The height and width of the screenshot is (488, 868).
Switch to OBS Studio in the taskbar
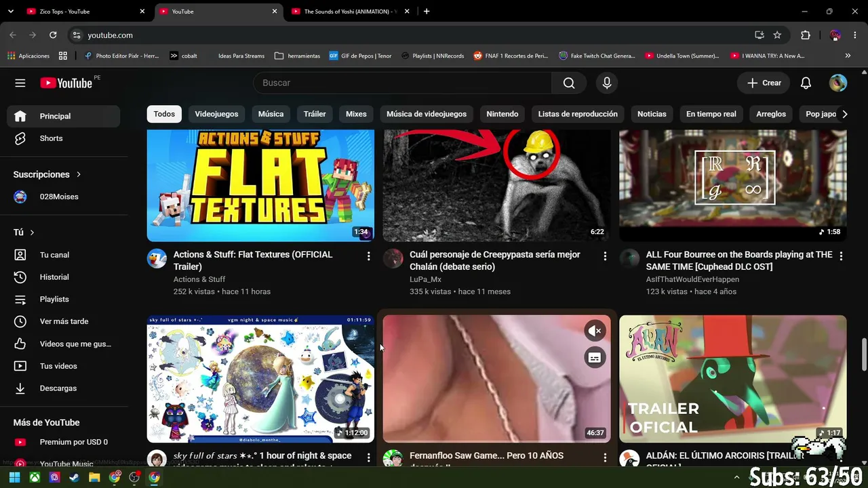134,477
